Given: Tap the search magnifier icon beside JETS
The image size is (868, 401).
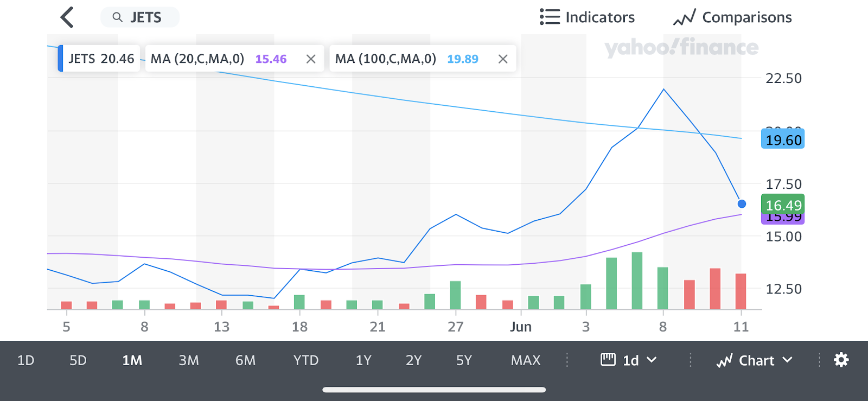Looking at the screenshot, I should [117, 17].
